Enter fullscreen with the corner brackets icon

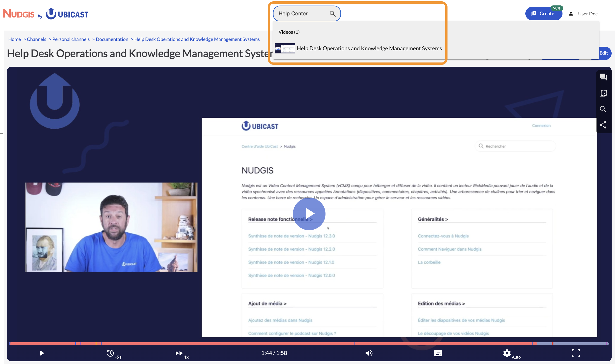pyautogui.click(x=576, y=353)
